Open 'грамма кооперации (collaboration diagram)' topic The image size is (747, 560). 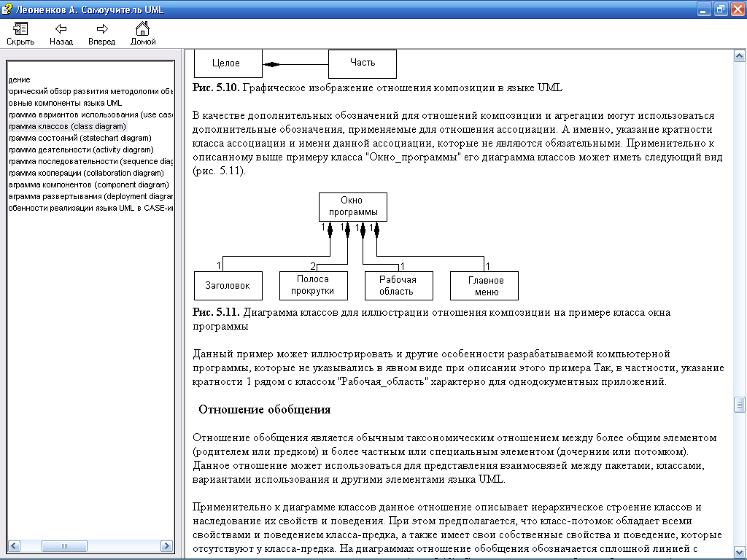86,173
